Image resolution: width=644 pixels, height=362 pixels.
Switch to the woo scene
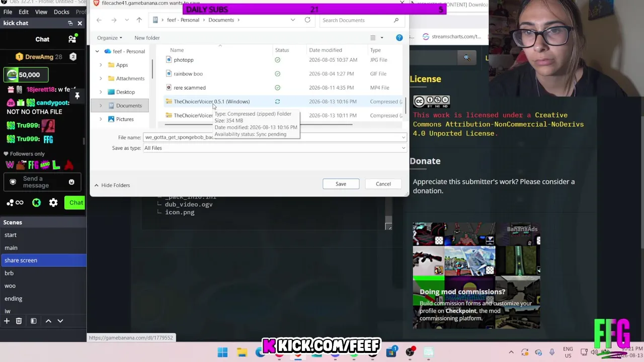pos(10,286)
